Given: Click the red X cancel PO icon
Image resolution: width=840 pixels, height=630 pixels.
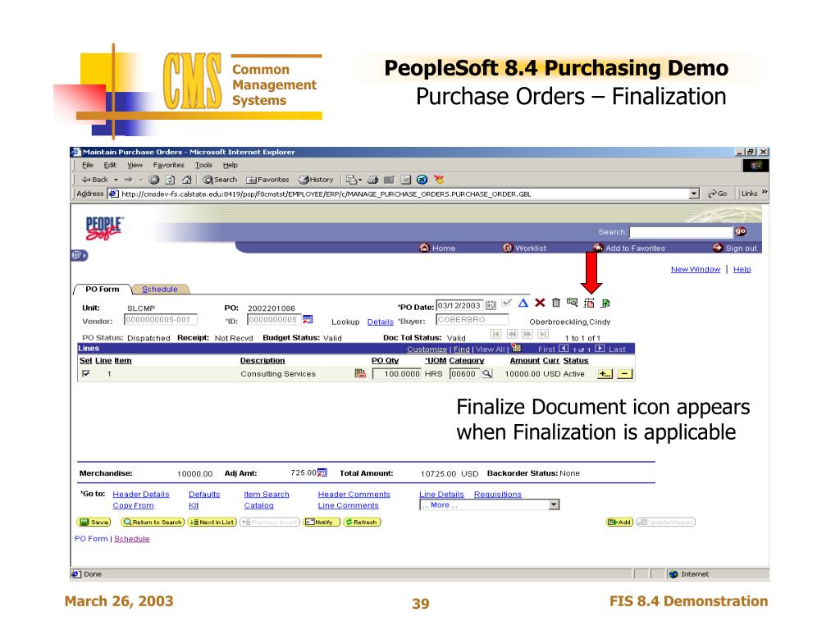Looking at the screenshot, I should point(540,303).
